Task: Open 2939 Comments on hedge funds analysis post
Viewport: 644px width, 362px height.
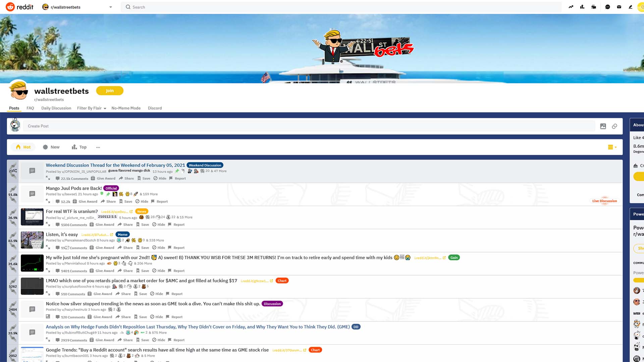Action: [x=71, y=340]
